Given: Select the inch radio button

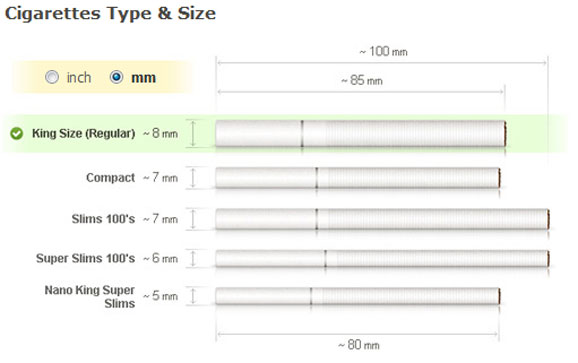Looking at the screenshot, I should pos(52,77).
